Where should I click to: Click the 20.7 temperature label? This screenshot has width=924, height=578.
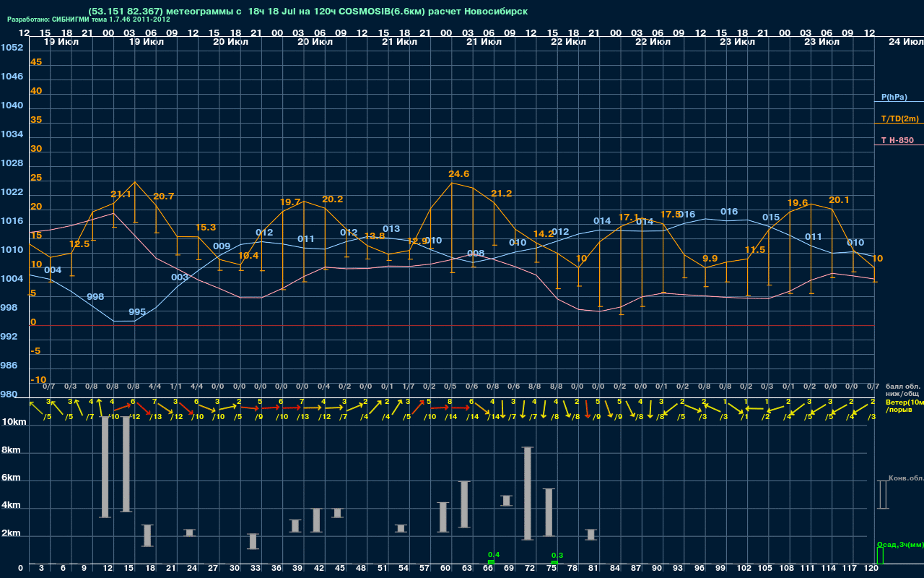163,197
